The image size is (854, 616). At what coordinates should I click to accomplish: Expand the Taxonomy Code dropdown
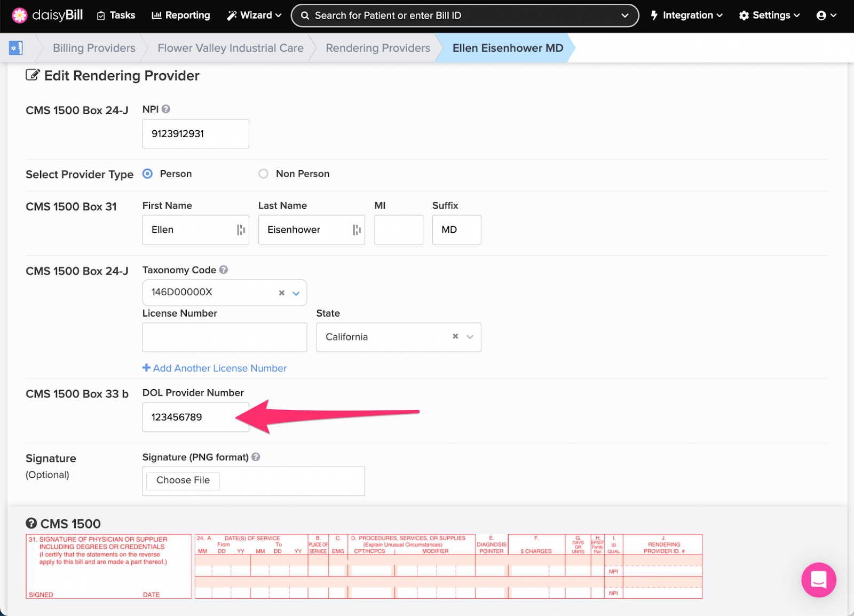point(296,293)
